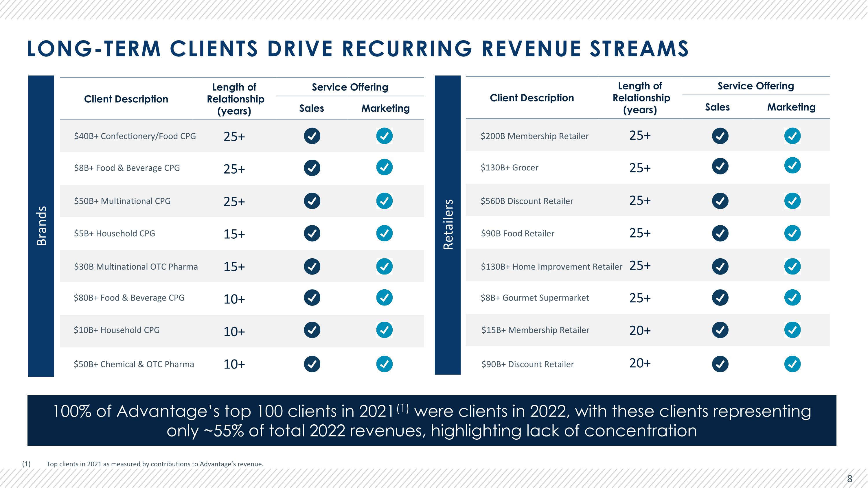Click the Sales checkmark for $90B Food Retailer

pyautogui.click(x=720, y=233)
